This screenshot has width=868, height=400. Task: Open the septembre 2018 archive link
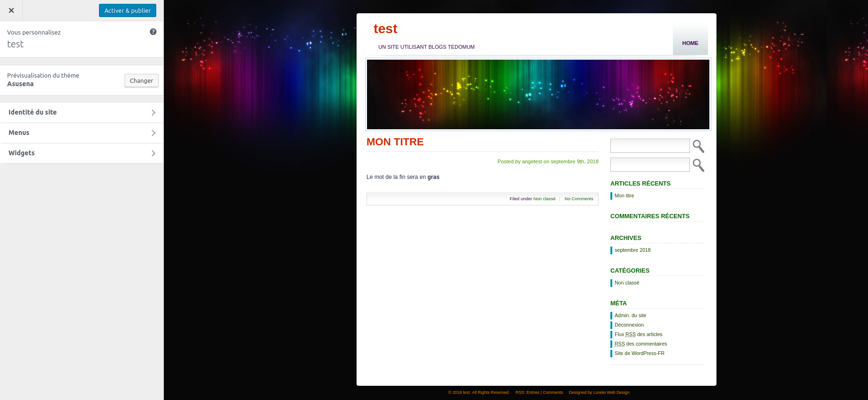pos(632,250)
